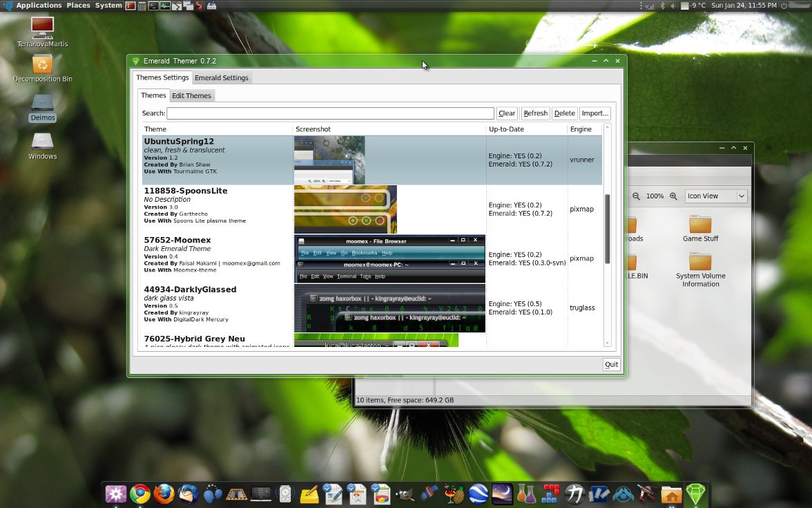Open the kanji character dock icon
The height and width of the screenshot is (508, 812).
(574, 493)
